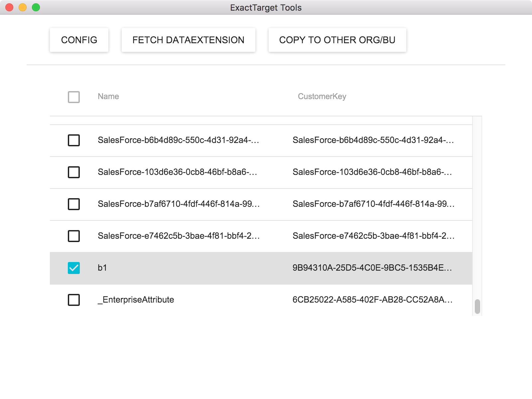This screenshot has width=532, height=399.
Task: Click CustomerKey SalesForce-e7462c5b-3bae-4f81-bbf4-2 cell
Action: 374,236
